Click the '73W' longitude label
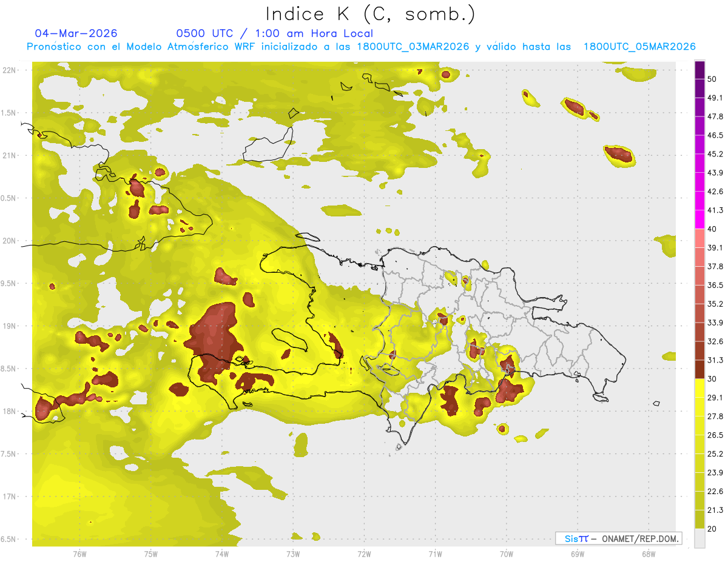 pyautogui.click(x=293, y=554)
